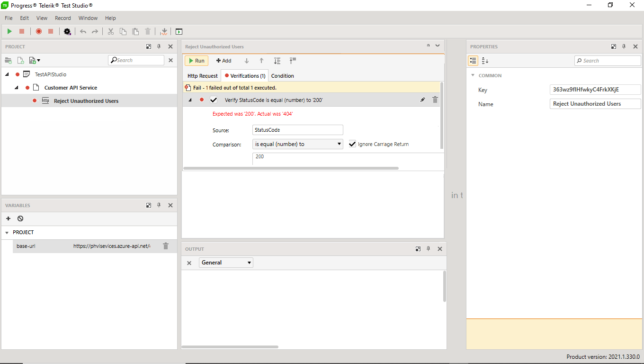
Task: Click the Run button in test editor
Action: click(197, 61)
